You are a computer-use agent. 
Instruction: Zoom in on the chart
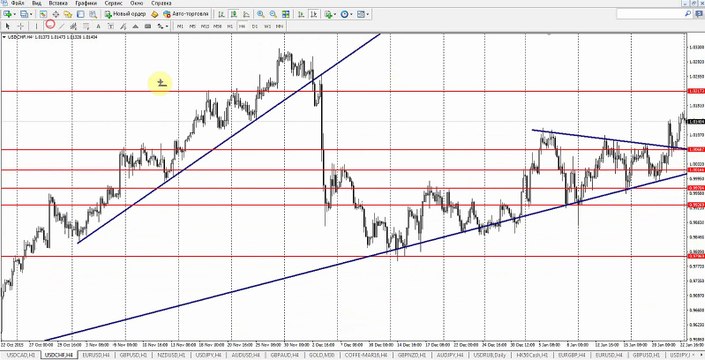tap(261, 14)
